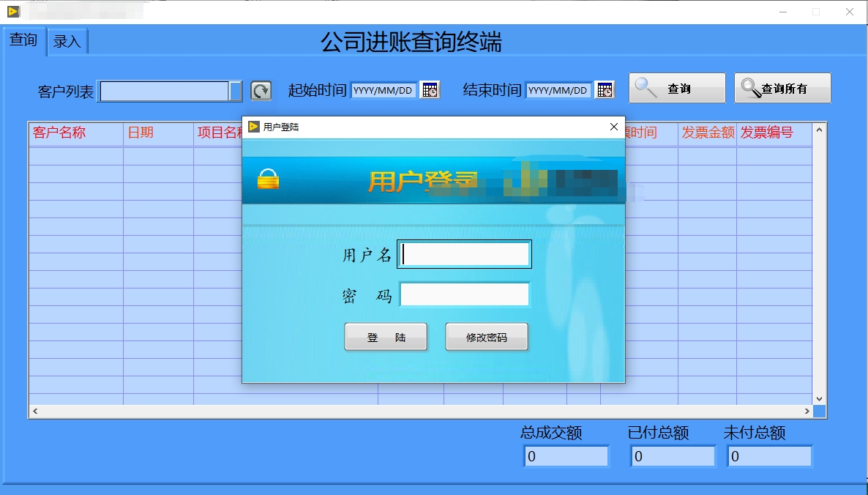
Task: Click the LabVIEW icon on the 用户登陆 dialog
Action: (252, 126)
